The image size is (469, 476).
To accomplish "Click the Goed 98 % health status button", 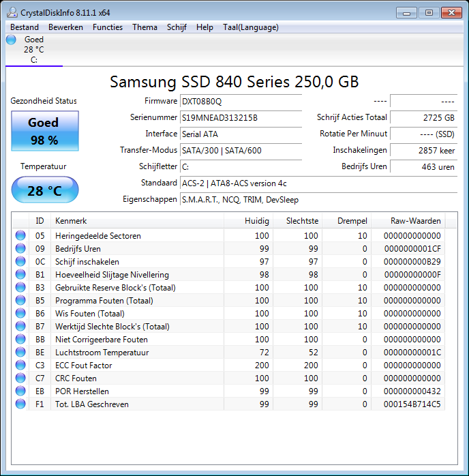I will pyautogui.click(x=45, y=131).
